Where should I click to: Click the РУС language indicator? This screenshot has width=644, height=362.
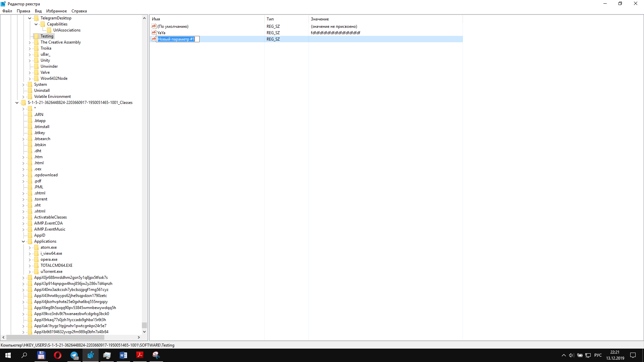(598, 355)
